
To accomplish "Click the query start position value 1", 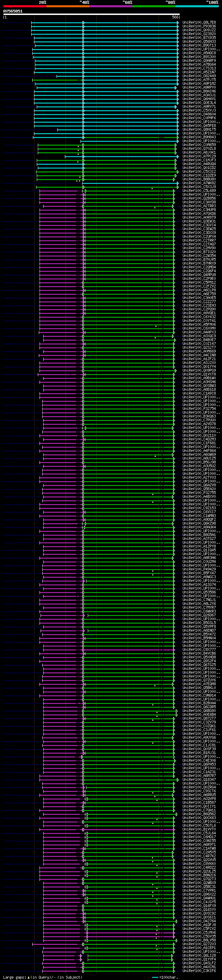I will 5,17.
